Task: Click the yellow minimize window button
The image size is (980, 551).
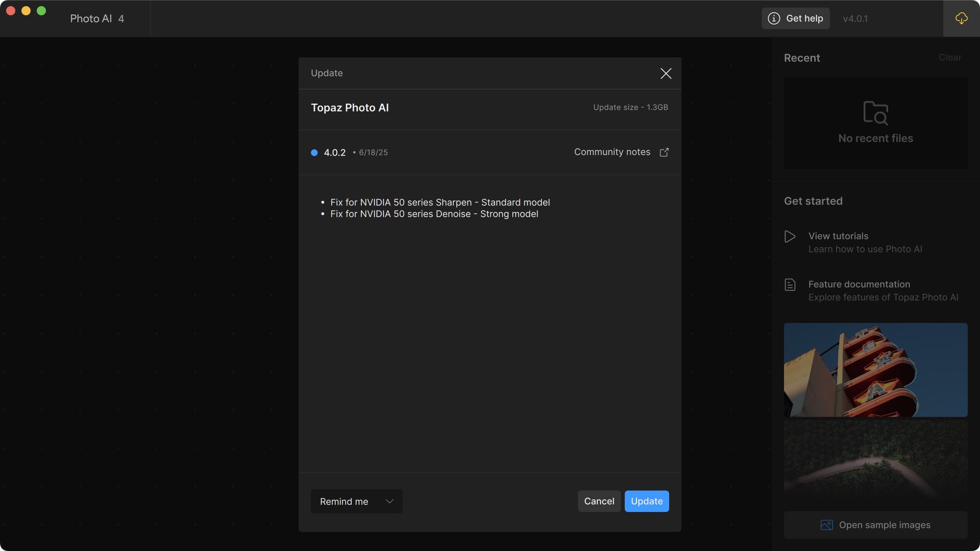Action: pyautogui.click(x=26, y=11)
